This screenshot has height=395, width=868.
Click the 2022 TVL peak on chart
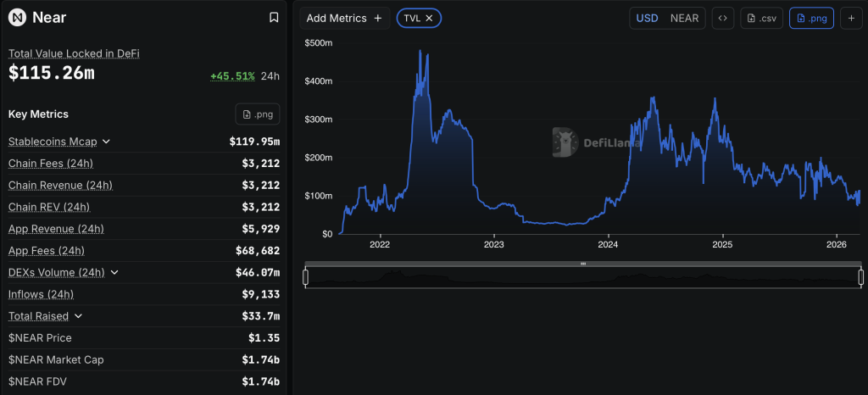[x=420, y=52]
